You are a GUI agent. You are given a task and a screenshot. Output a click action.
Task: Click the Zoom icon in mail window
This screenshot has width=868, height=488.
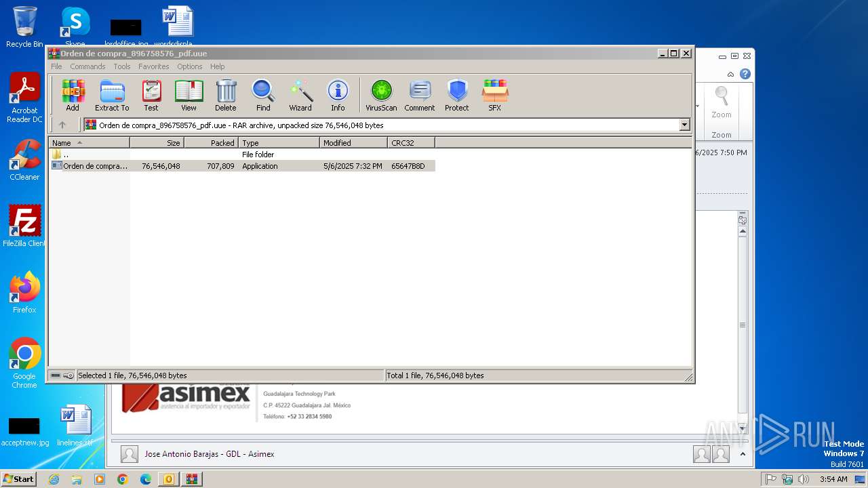point(722,103)
